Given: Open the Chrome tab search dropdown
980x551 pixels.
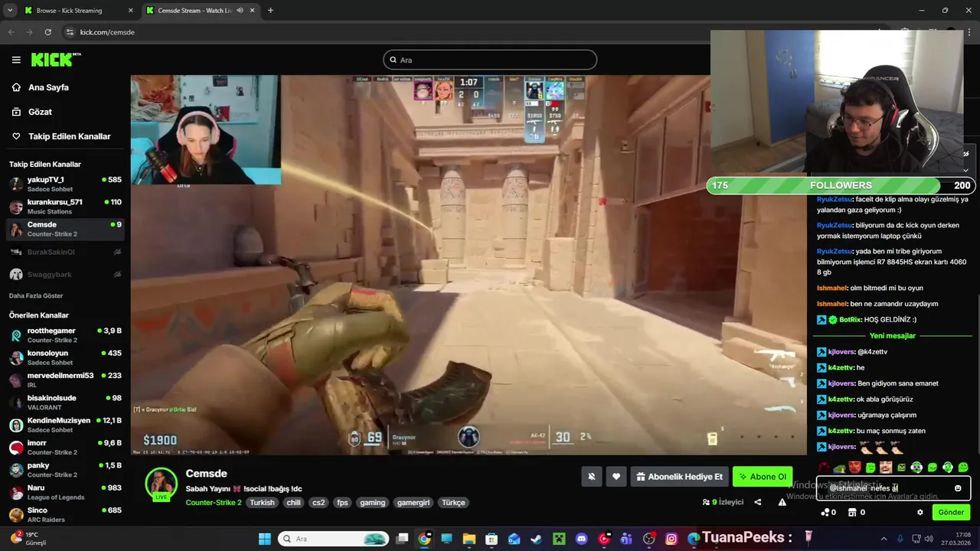Looking at the screenshot, I should coord(10,11).
